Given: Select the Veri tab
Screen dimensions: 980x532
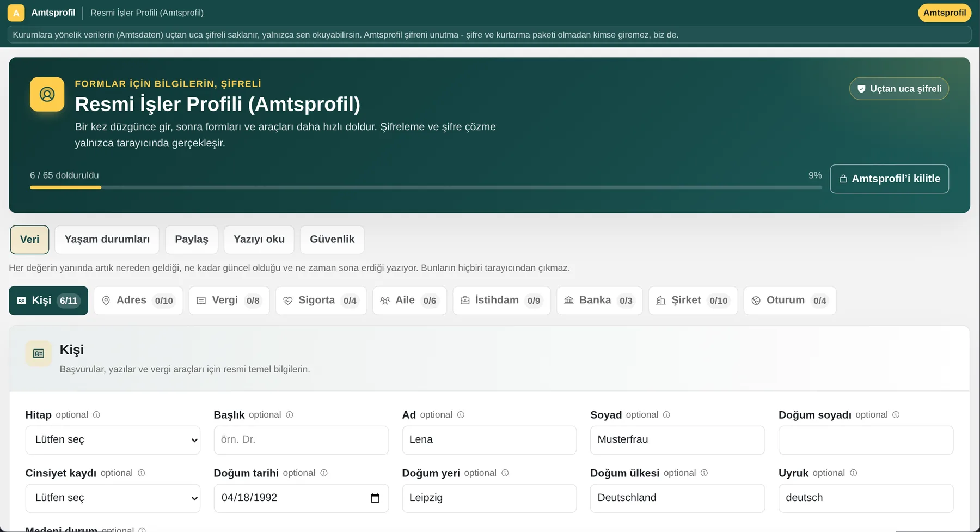Looking at the screenshot, I should pos(29,240).
